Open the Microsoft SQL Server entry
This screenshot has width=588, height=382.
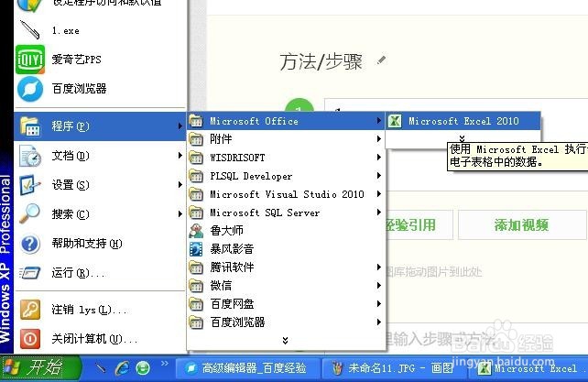(x=286, y=213)
